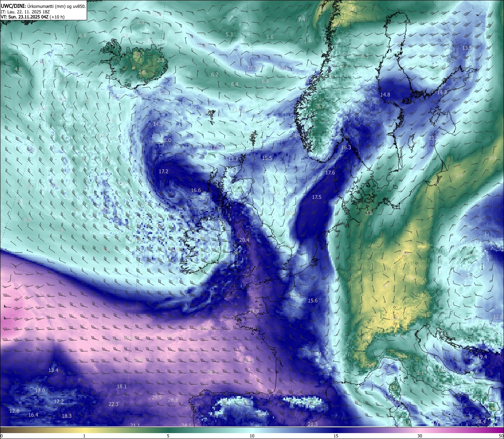The width and height of the screenshot is (504, 439).
Task: Click the 14.5 value label
Action: tap(158, 124)
